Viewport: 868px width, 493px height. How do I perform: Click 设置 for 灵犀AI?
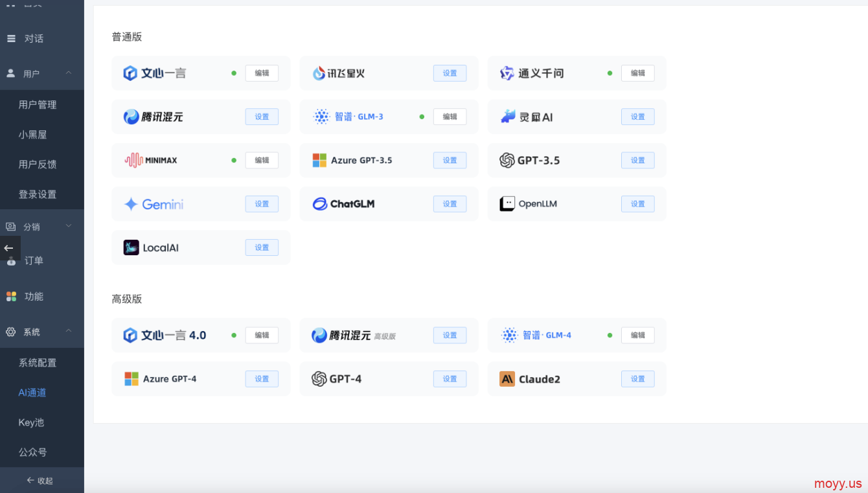tap(638, 117)
